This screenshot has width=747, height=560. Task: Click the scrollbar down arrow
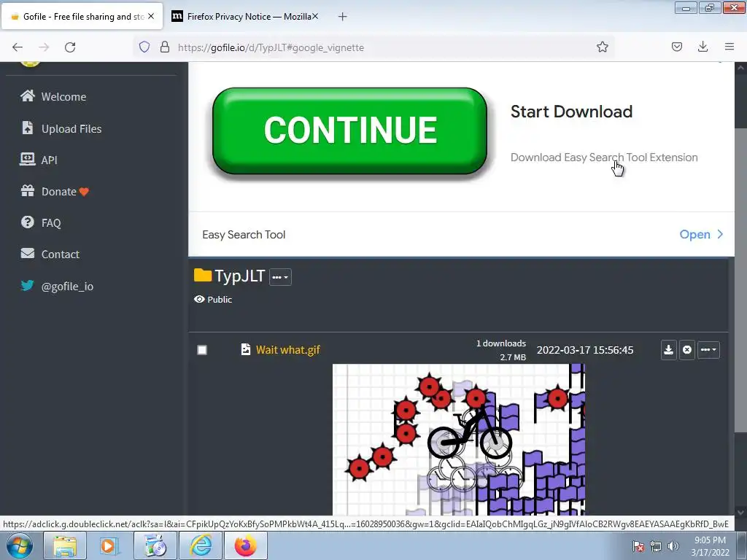coord(741,513)
